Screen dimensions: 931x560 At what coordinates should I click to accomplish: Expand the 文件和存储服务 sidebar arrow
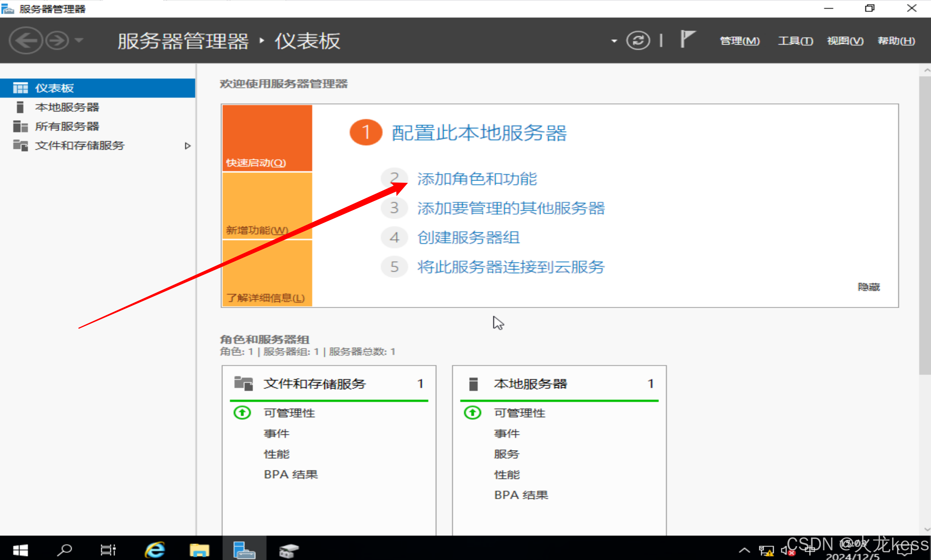point(187,146)
